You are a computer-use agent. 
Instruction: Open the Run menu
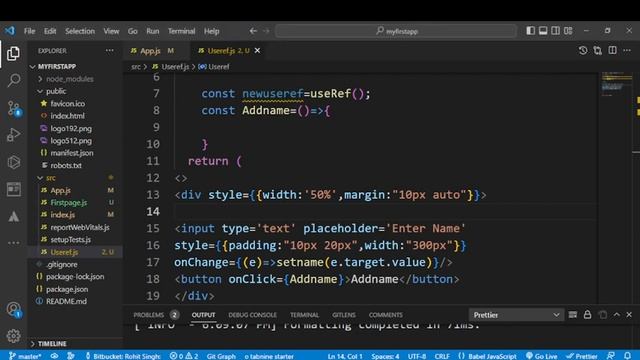153,31
